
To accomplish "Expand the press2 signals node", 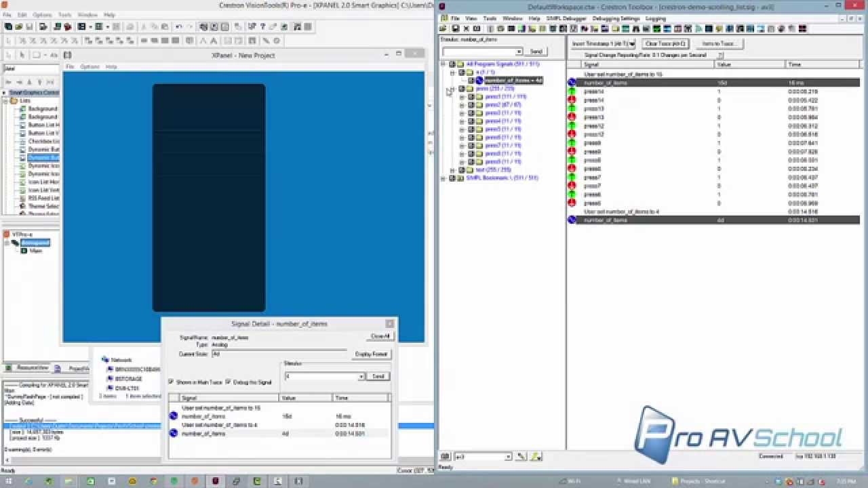I will [x=462, y=105].
